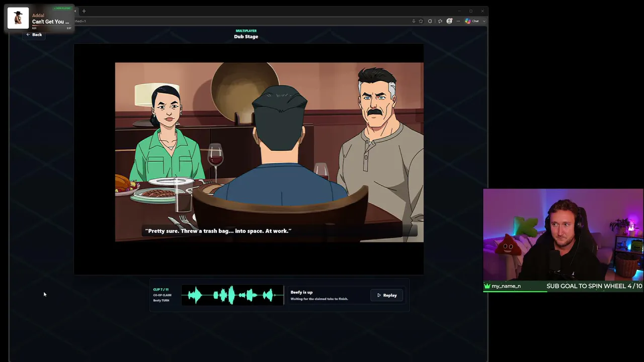Click the "Waiting for the claimed take to finish." text
The image size is (644, 362).
pos(319,299)
